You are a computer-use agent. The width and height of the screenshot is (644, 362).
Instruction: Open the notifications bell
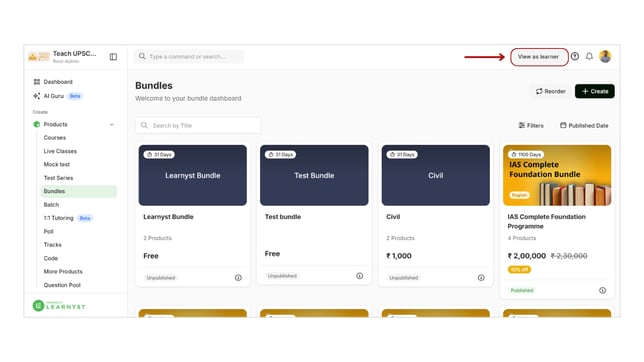point(589,57)
